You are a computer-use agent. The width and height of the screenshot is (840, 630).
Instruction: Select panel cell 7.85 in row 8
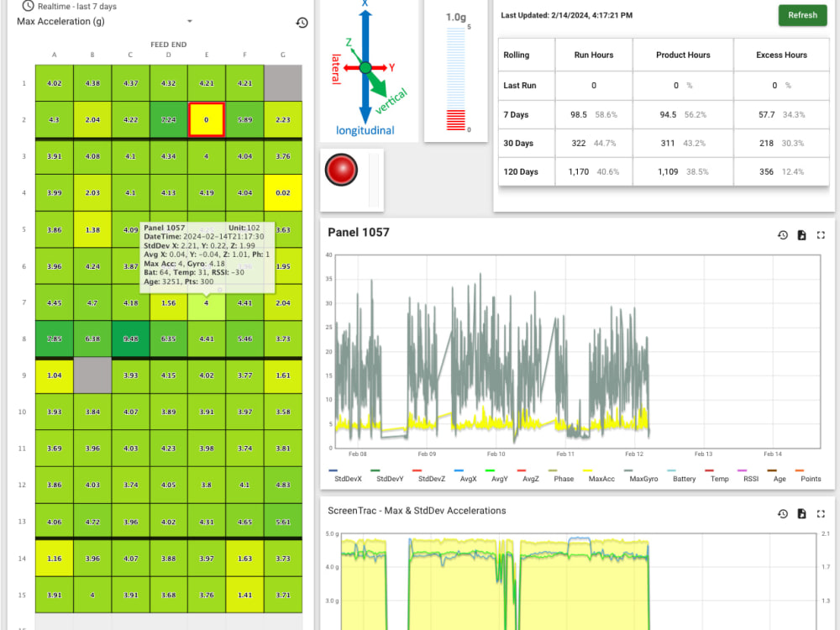[54, 339]
